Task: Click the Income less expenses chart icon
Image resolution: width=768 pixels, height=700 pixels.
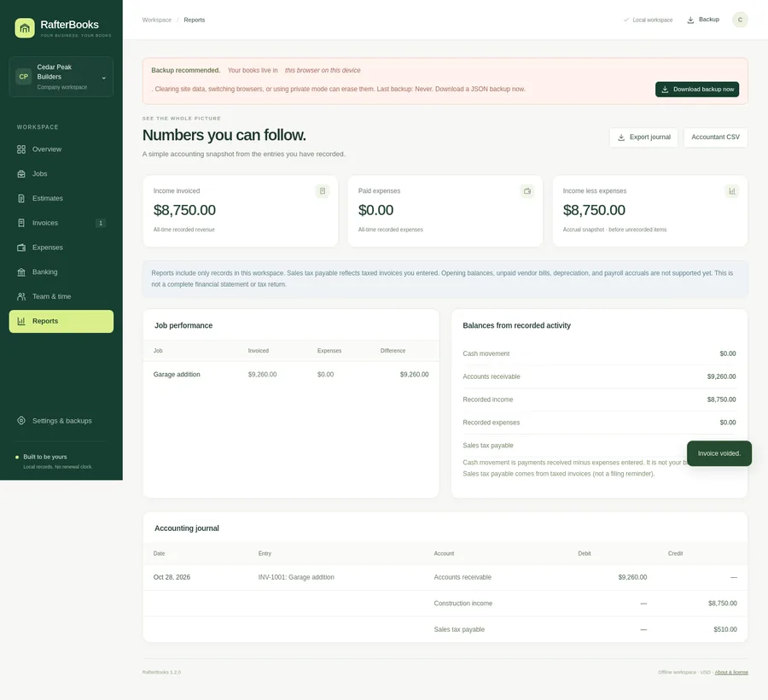Action: [x=732, y=191]
